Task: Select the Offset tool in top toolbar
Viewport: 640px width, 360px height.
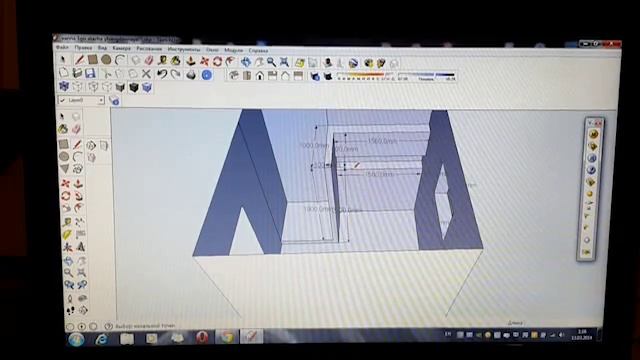Action: point(231,61)
